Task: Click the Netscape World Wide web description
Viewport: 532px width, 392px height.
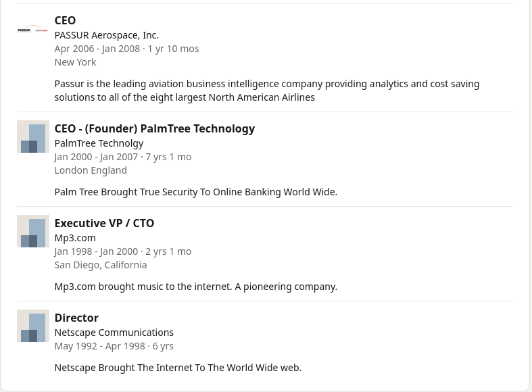Action: [x=178, y=367]
